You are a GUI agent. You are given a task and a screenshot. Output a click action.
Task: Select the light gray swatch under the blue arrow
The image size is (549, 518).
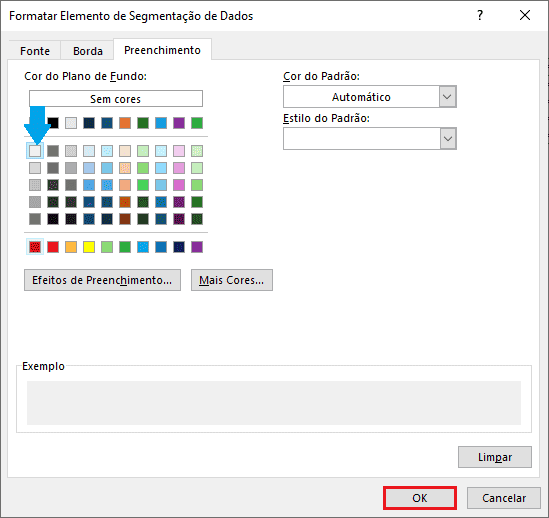coord(35,151)
